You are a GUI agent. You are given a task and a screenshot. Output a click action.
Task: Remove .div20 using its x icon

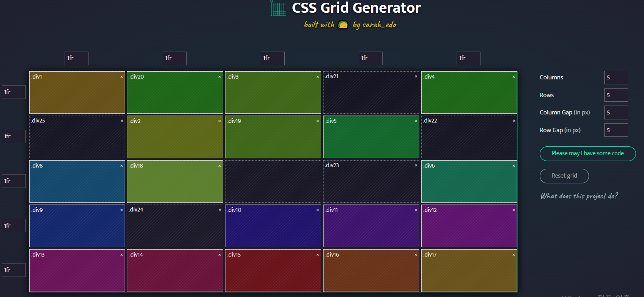pos(220,77)
